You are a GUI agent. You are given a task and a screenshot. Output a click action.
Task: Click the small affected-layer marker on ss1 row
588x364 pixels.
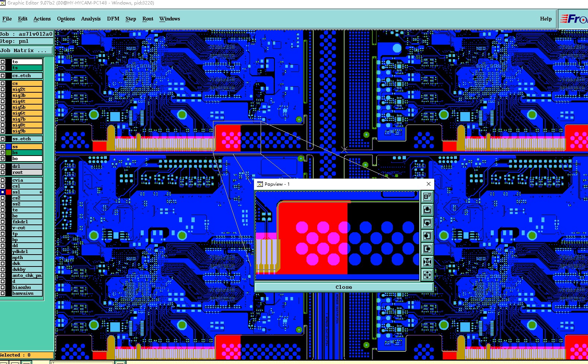41,192
